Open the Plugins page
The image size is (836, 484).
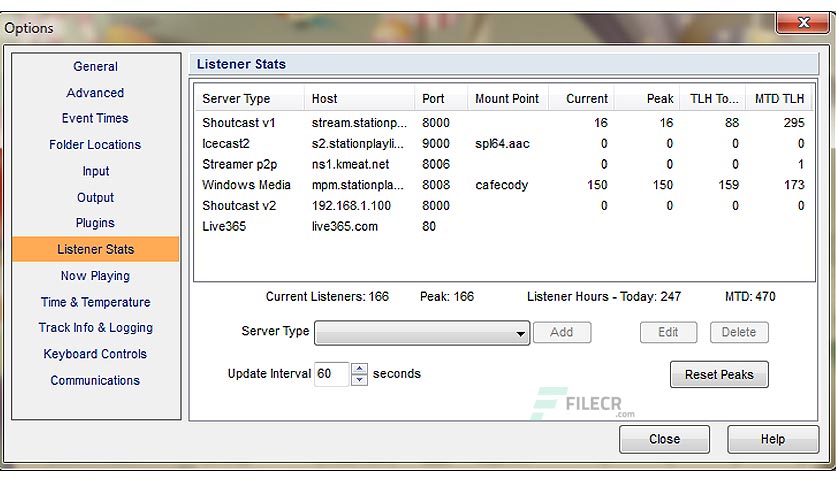tap(95, 223)
